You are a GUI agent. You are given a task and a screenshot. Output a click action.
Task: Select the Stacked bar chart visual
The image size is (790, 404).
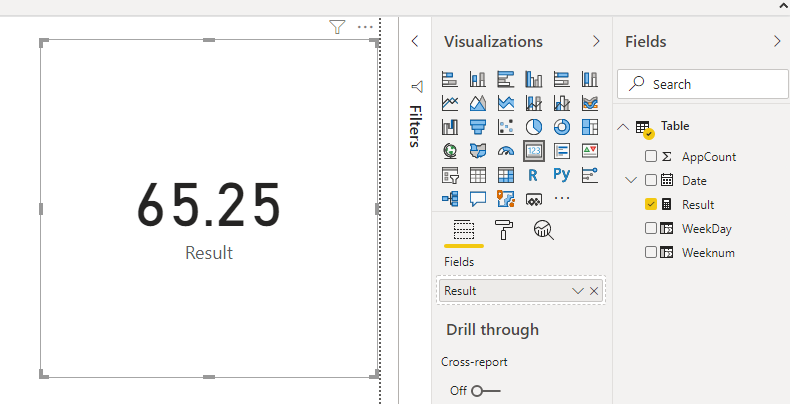point(449,79)
